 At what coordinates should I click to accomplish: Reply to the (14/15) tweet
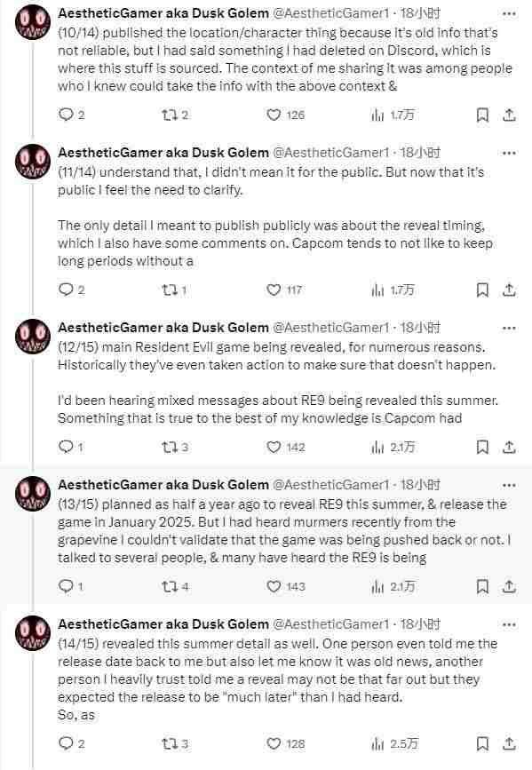67,744
